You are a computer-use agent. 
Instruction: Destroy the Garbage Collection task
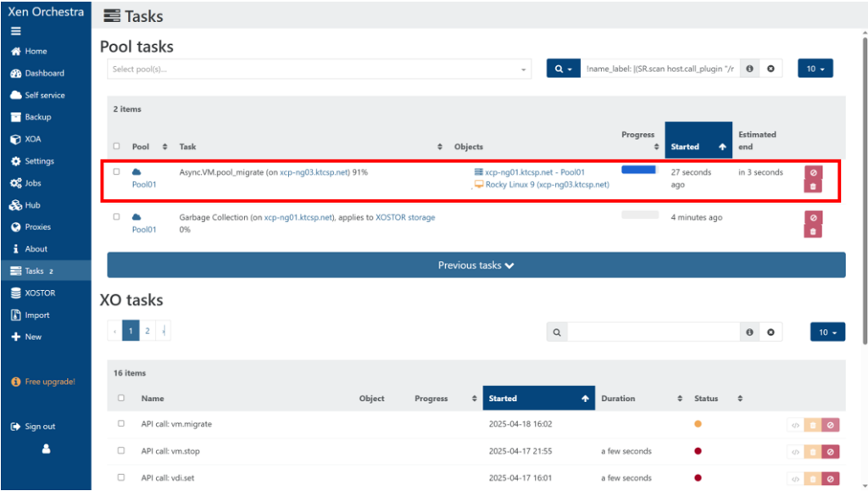tap(813, 232)
